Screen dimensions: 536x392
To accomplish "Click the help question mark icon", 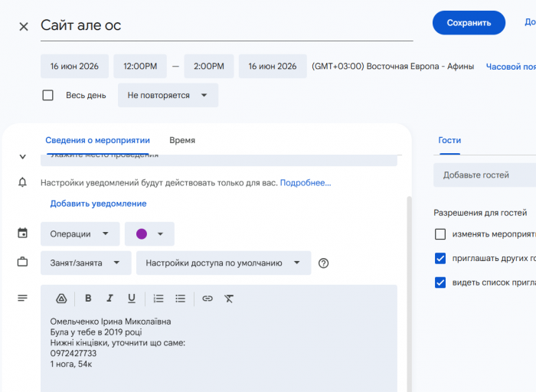I will coord(323,263).
